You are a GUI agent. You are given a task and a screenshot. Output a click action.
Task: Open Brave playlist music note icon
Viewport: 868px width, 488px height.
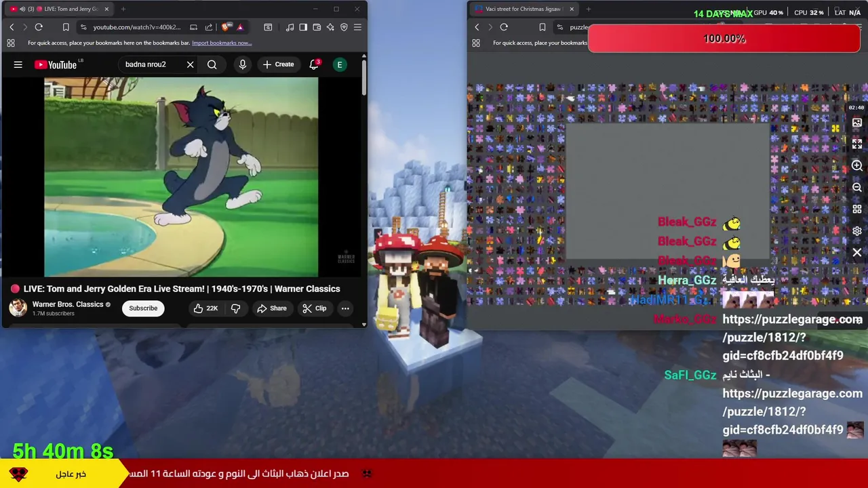click(290, 27)
